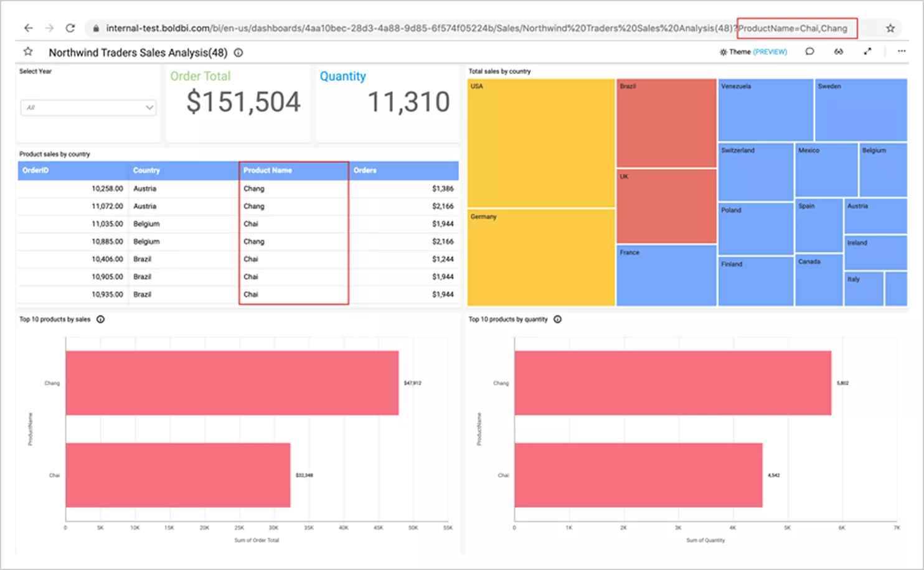
Task: Sort by the Orders column header
Action: (x=404, y=171)
